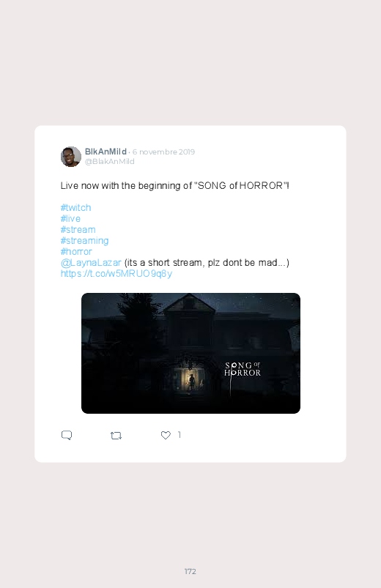Open the #stream hashtag

(78, 229)
